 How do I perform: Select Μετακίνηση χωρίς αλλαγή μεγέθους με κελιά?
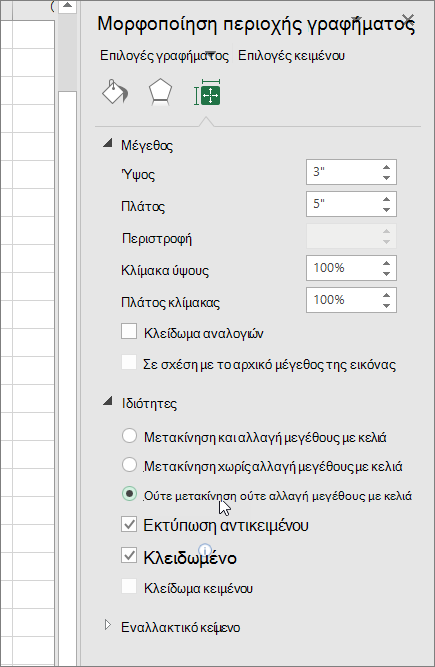pos(129,465)
